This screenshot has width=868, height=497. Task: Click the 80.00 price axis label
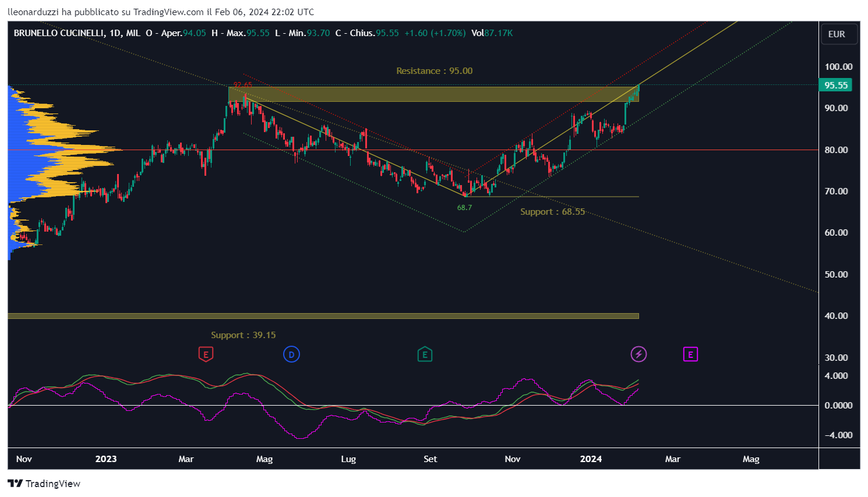836,150
